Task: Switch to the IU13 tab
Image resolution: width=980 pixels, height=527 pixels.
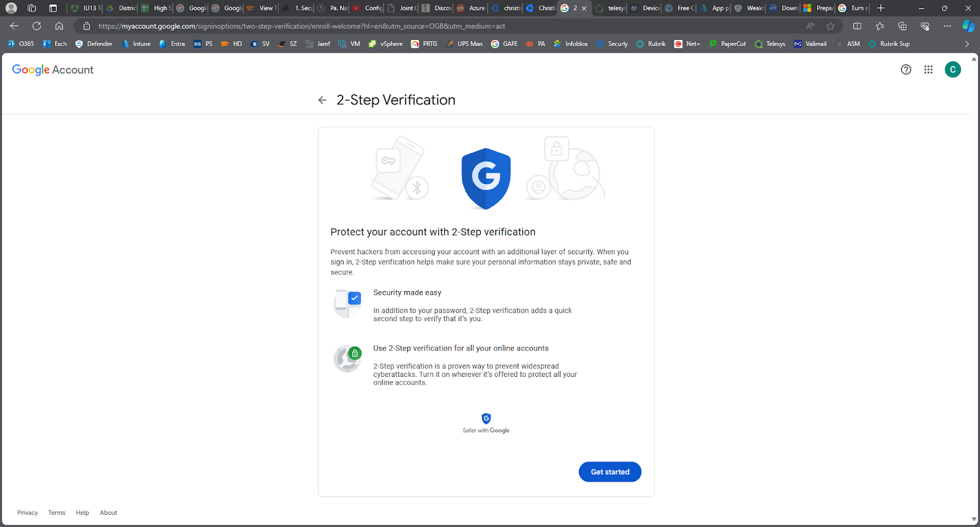Action: [85, 8]
